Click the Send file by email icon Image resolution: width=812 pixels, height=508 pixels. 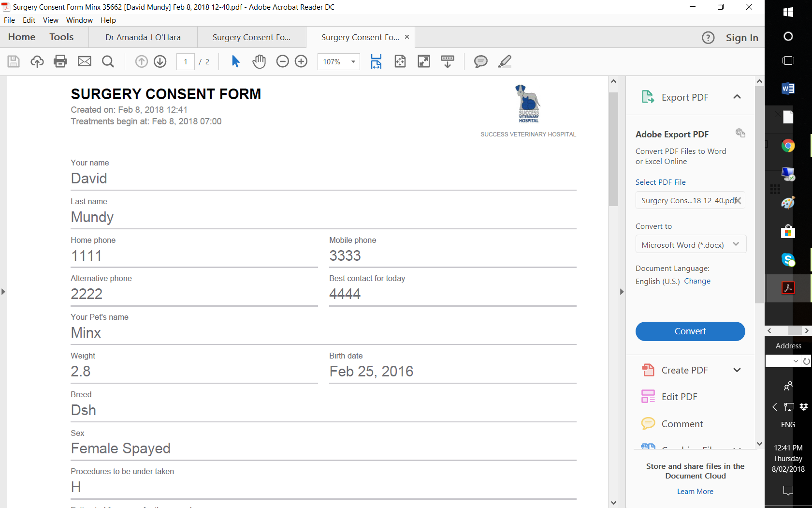coord(85,61)
